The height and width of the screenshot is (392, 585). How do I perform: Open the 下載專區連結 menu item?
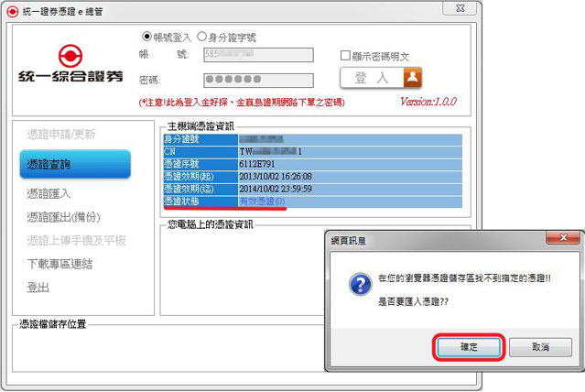click(60, 264)
